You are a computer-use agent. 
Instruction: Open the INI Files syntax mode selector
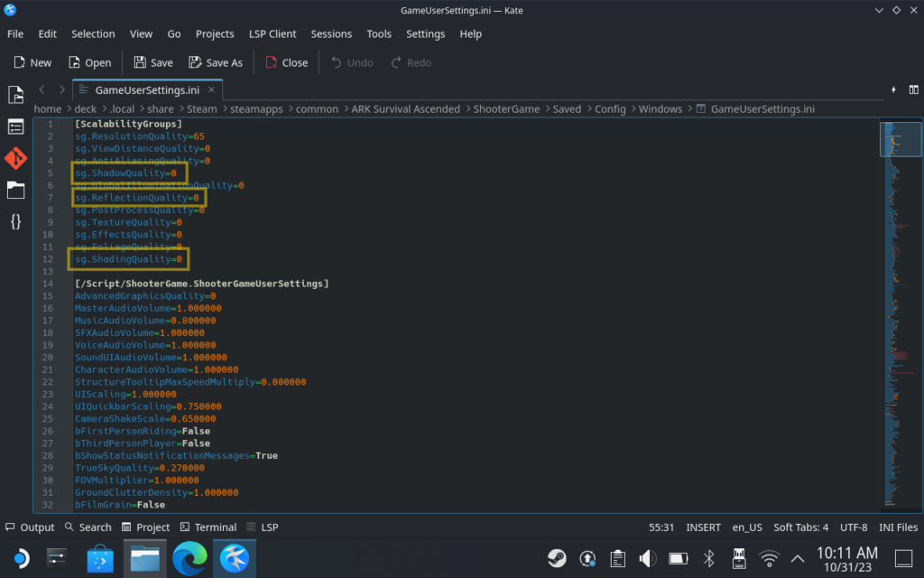(x=898, y=527)
